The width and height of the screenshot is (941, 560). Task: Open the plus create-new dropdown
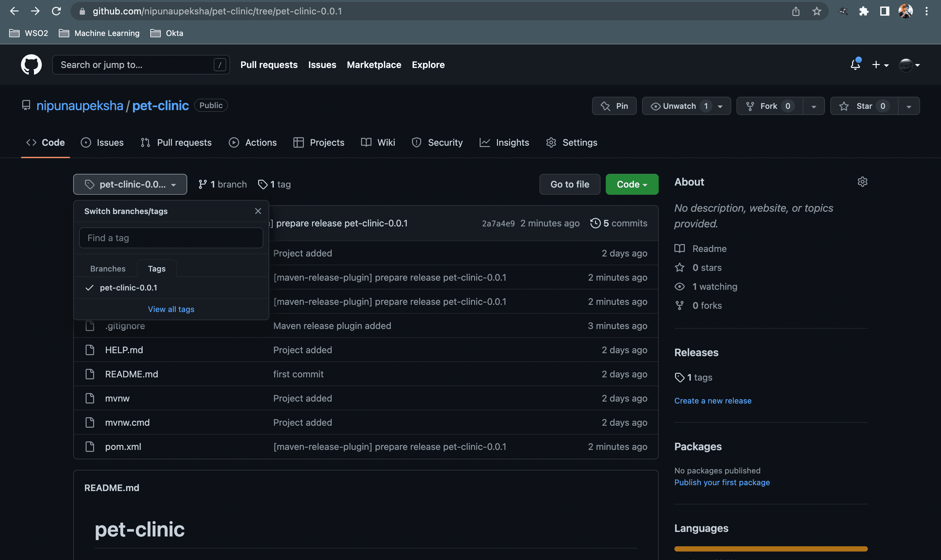(x=880, y=65)
